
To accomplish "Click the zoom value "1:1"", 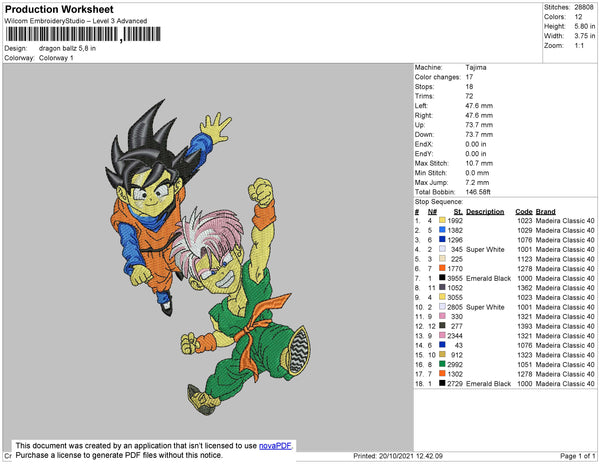I will pos(579,46).
